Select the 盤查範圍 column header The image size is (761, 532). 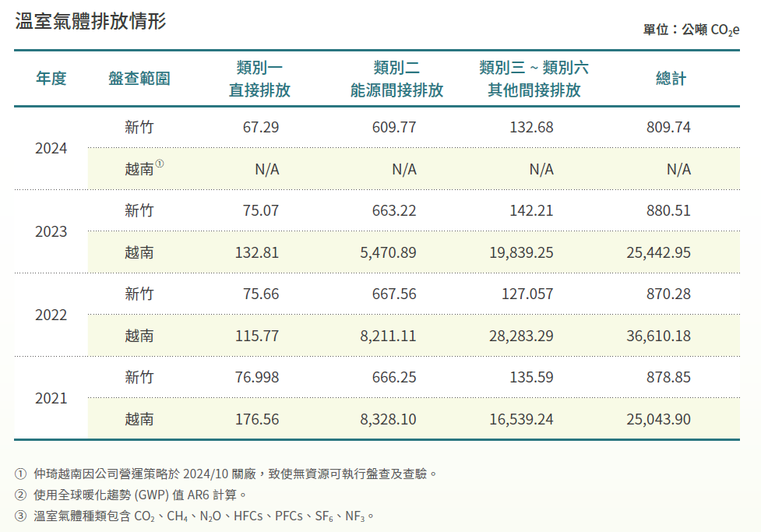139,78
